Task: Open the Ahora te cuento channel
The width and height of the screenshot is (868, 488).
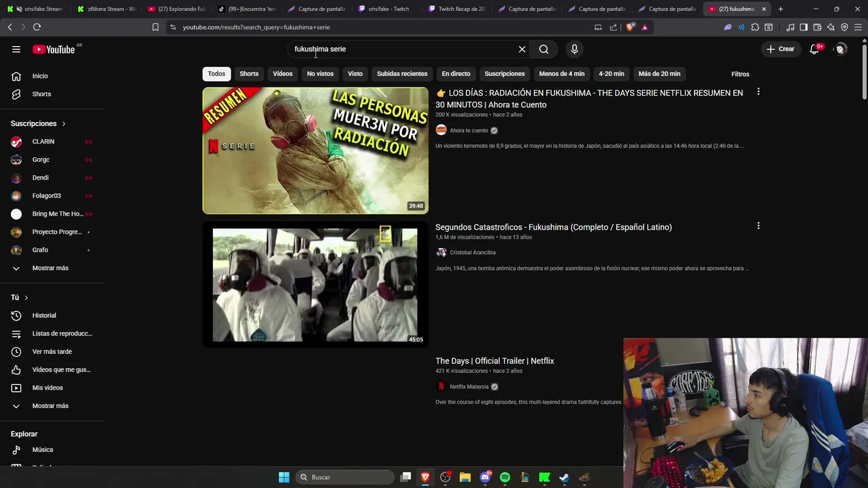Action: [x=469, y=130]
